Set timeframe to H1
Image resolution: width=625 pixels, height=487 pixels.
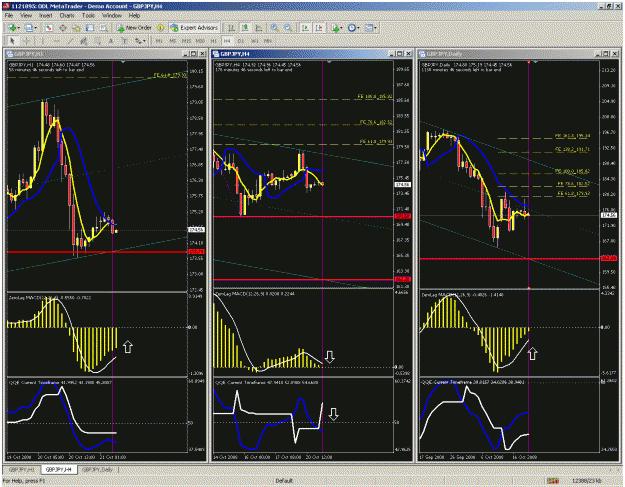(214, 41)
